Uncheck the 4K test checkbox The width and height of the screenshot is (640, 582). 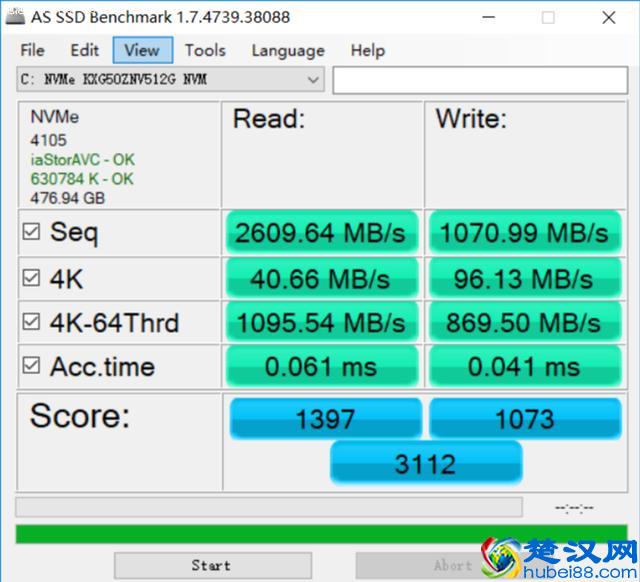click(32, 278)
